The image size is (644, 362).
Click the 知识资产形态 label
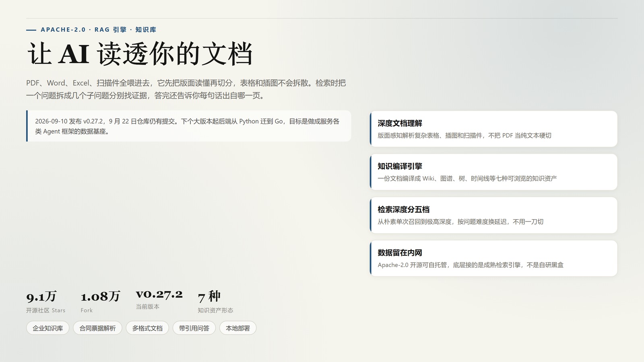tap(215, 311)
